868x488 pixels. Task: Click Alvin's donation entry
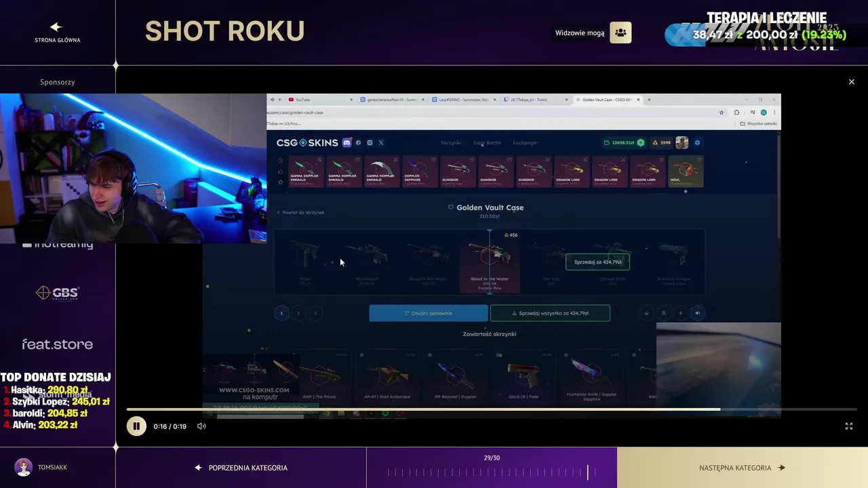tap(40, 424)
